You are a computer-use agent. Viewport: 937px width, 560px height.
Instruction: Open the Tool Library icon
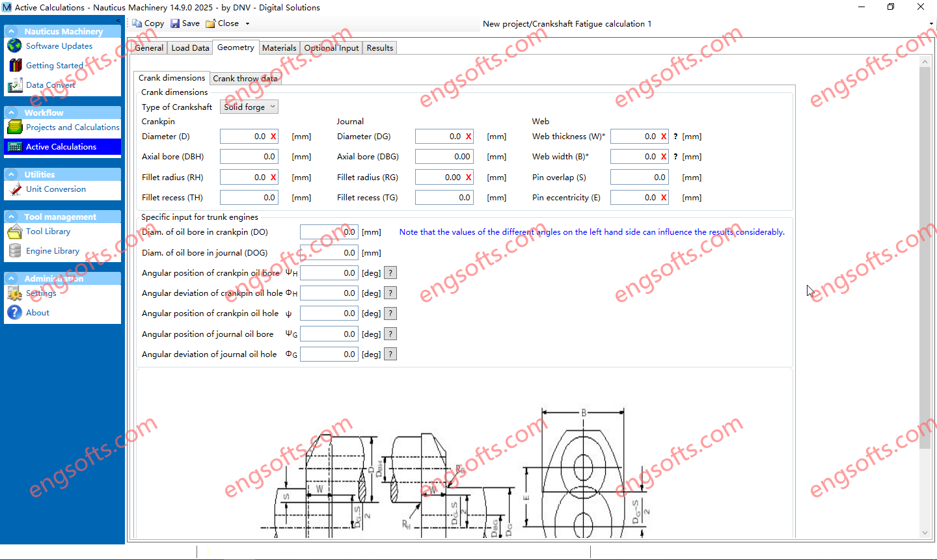(15, 232)
